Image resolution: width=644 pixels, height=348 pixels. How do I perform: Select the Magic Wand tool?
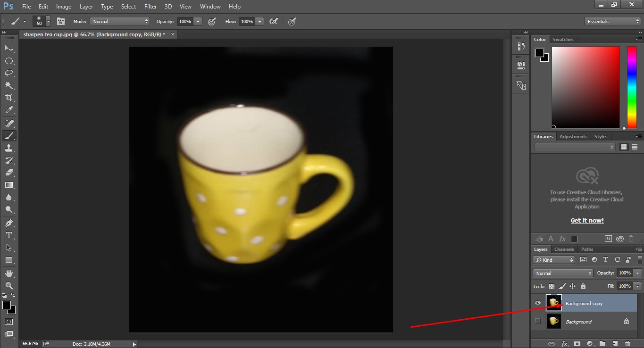(8, 85)
